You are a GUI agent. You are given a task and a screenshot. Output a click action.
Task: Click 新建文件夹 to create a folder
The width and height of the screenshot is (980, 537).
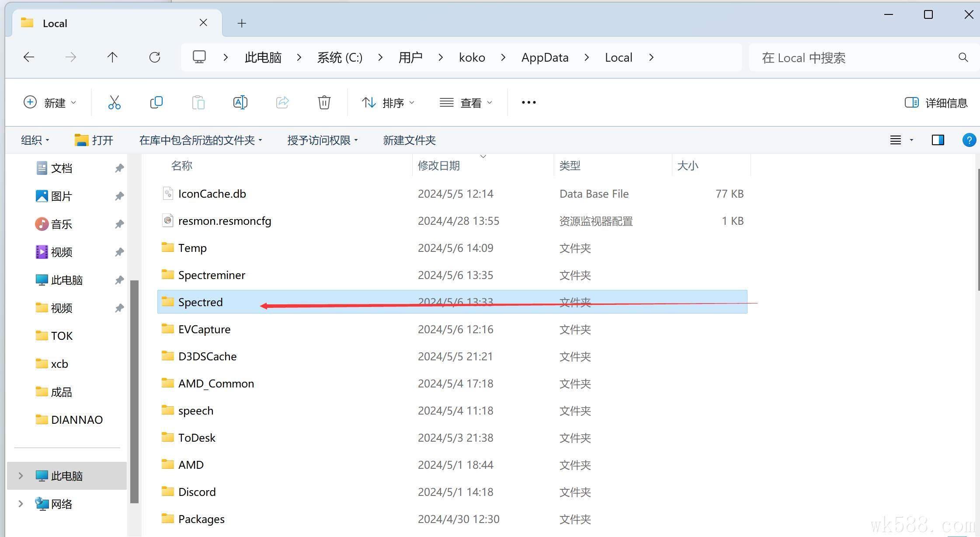tap(409, 140)
